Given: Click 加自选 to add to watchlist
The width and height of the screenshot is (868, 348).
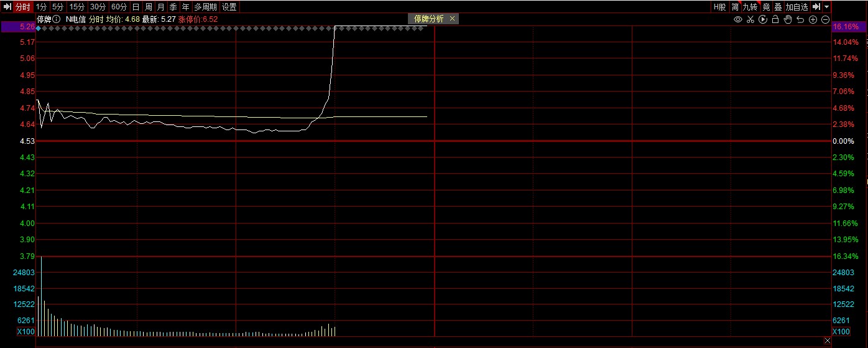Looking at the screenshot, I should click(796, 7).
